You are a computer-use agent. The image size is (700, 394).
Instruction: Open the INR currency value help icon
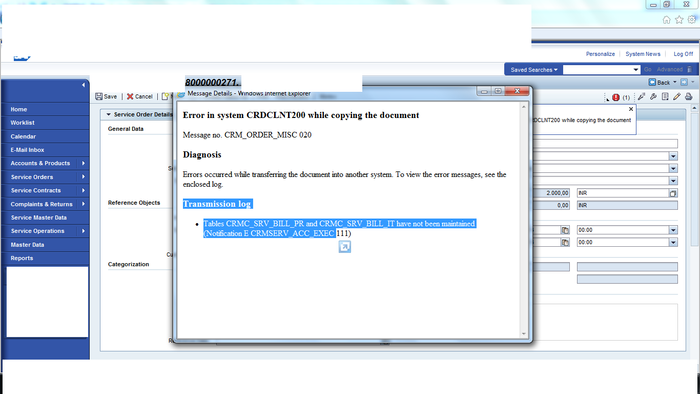coord(673,193)
